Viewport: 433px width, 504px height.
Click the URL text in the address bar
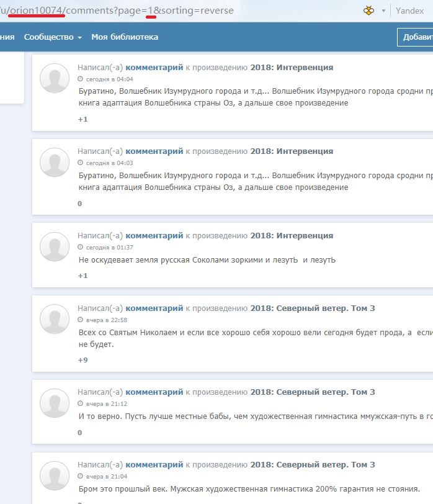pos(117,11)
